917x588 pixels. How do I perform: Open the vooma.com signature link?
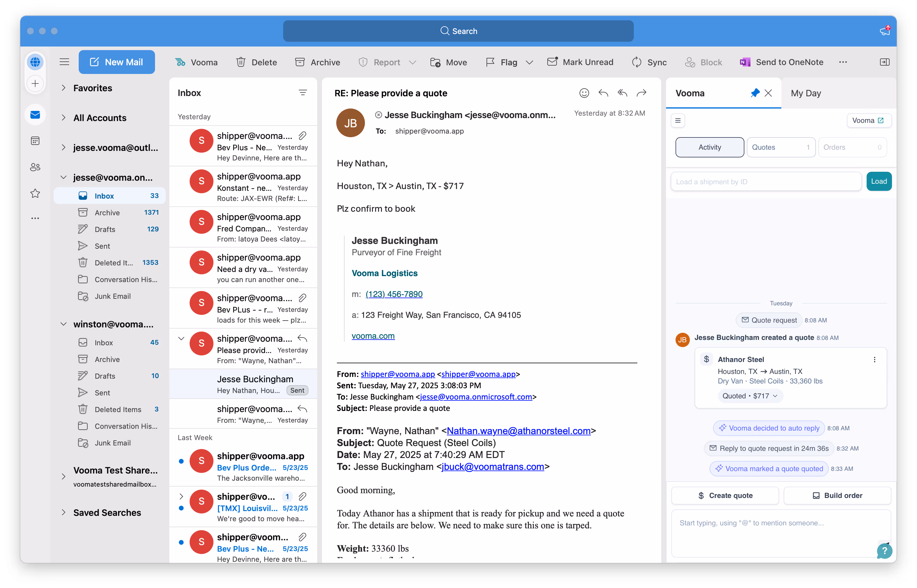pos(373,336)
